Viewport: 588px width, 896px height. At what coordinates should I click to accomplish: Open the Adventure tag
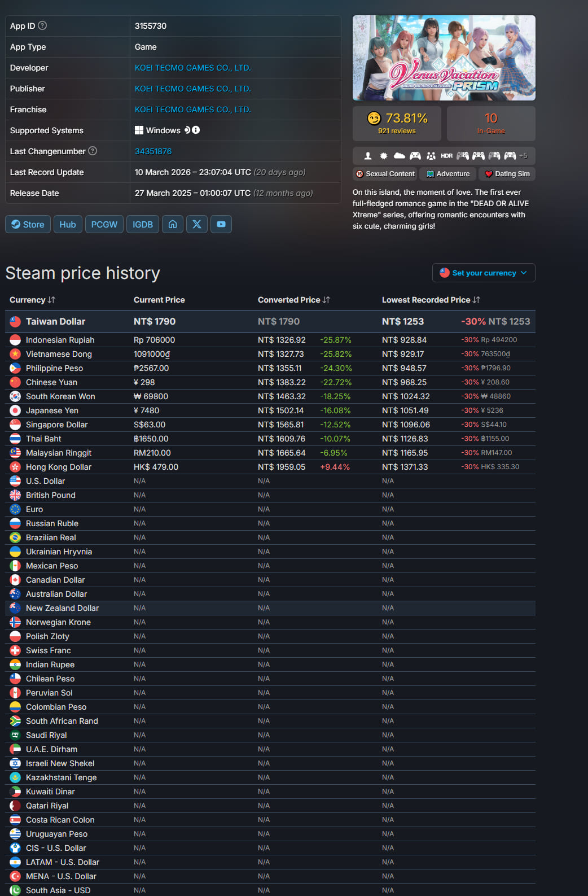click(448, 174)
